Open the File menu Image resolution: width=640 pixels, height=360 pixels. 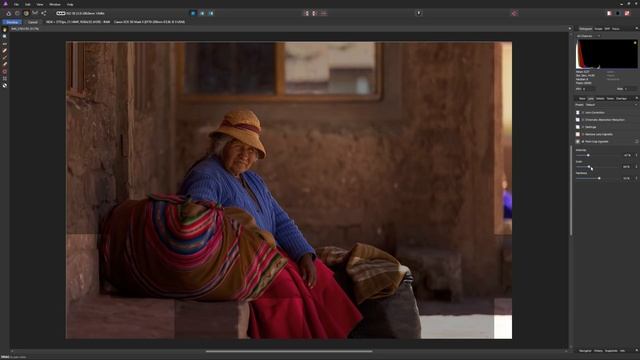[16, 4]
